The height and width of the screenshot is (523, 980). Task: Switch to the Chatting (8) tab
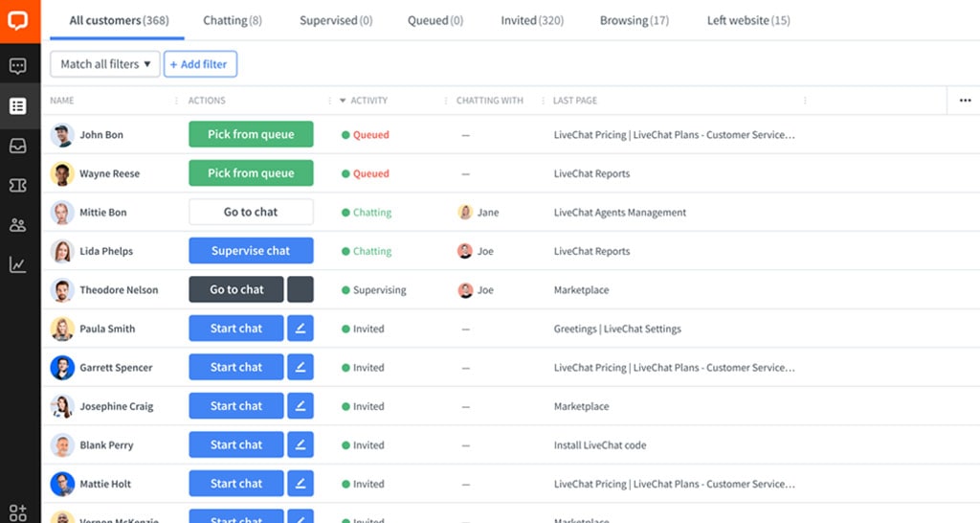(x=232, y=20)
